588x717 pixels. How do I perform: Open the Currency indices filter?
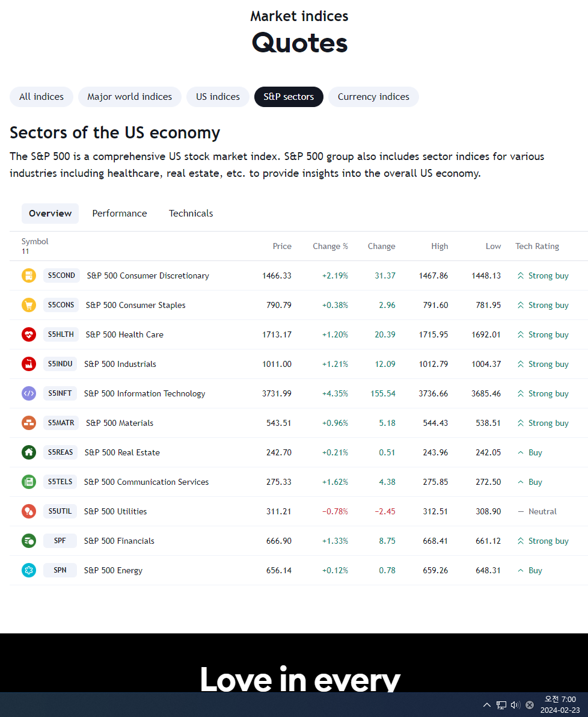[373, 97]
